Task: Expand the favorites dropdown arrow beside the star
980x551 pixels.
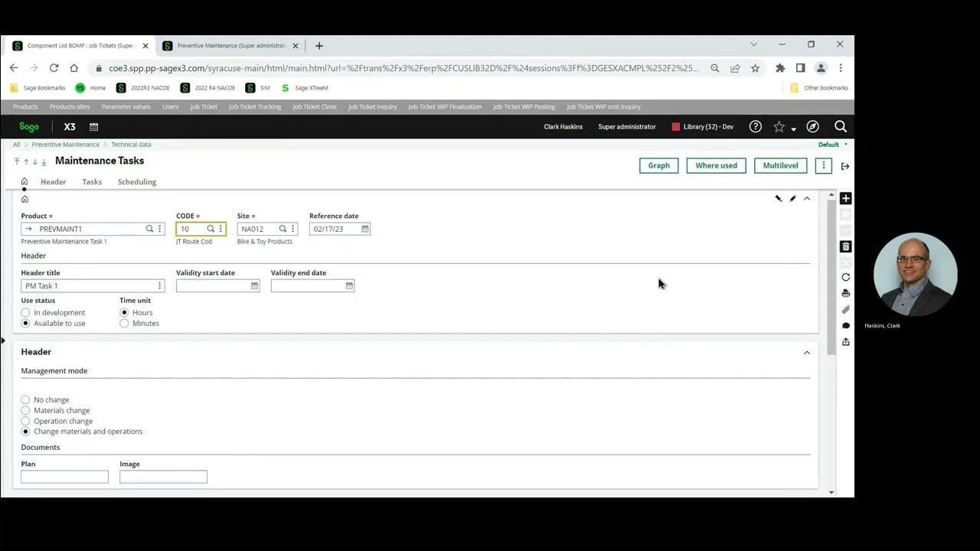Action: coord(794,129)
